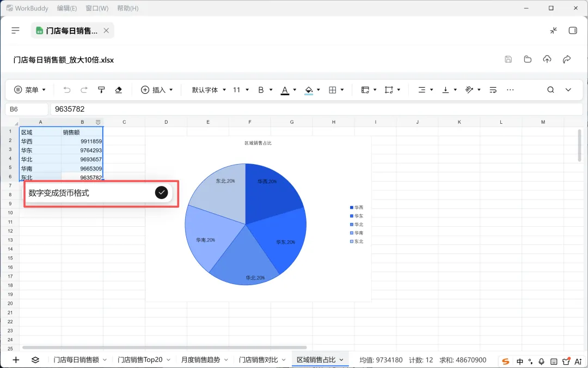The height and width of the screenshot is (368, 588).
Task: Toggle the wrap text icon
Action: point(493,90)
